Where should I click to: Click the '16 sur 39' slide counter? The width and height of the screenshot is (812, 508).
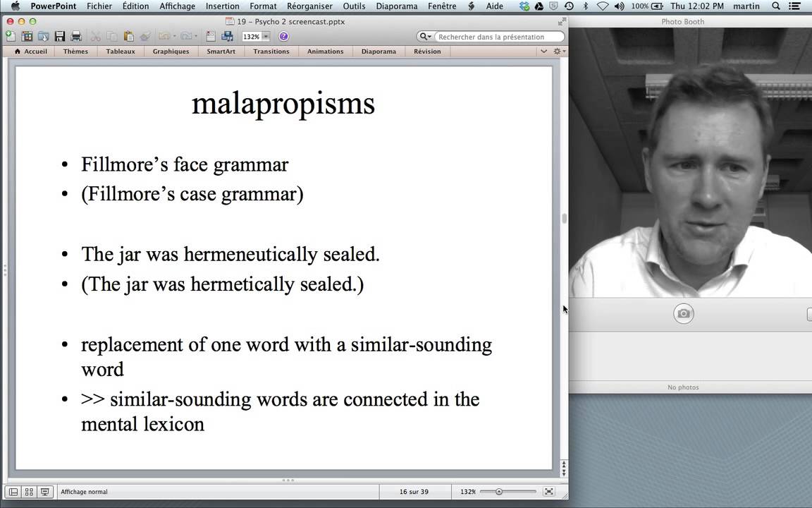(x=414, y=491)
